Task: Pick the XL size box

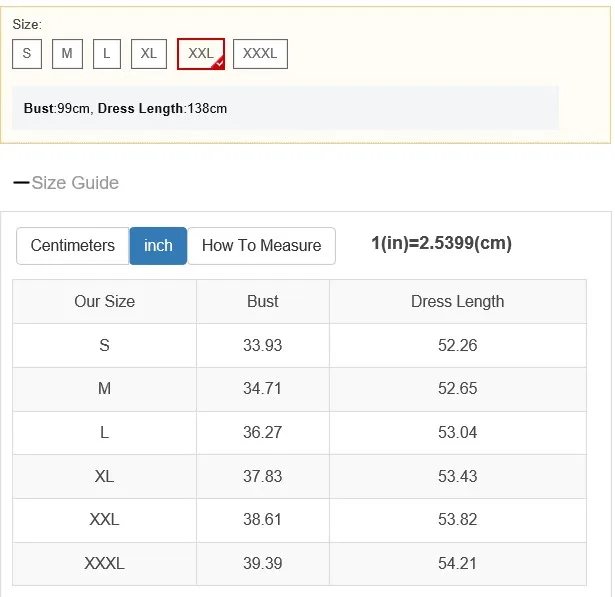Action: click(149, 54)
